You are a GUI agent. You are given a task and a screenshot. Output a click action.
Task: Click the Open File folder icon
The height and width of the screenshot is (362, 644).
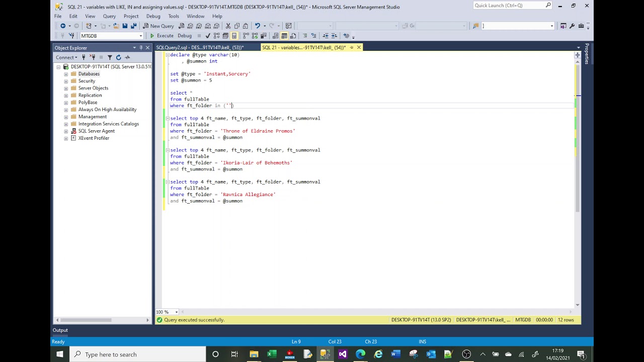pos(116,26)
